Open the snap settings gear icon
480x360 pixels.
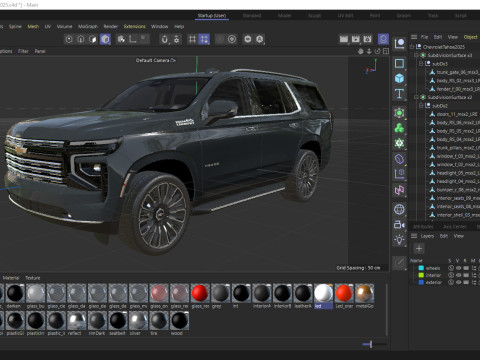[x=176, y=39]
